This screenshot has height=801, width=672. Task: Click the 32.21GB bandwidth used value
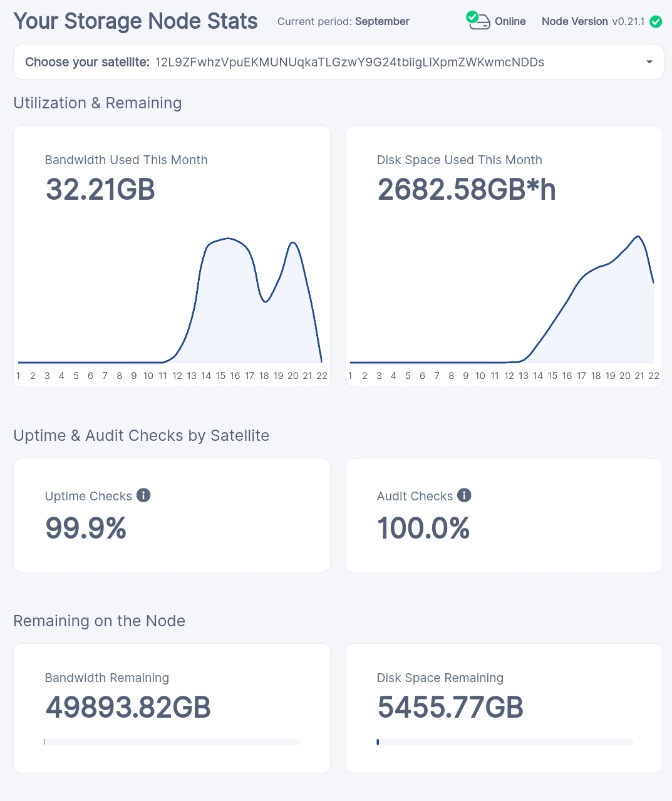100,189
